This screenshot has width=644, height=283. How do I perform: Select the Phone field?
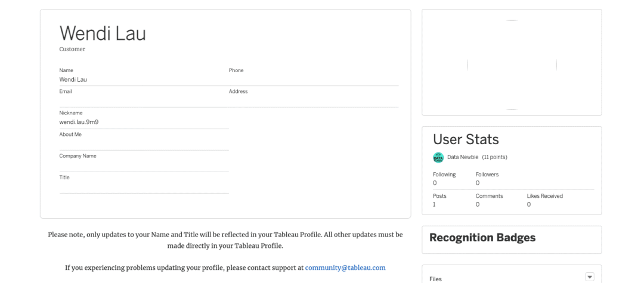click(314, 76)
